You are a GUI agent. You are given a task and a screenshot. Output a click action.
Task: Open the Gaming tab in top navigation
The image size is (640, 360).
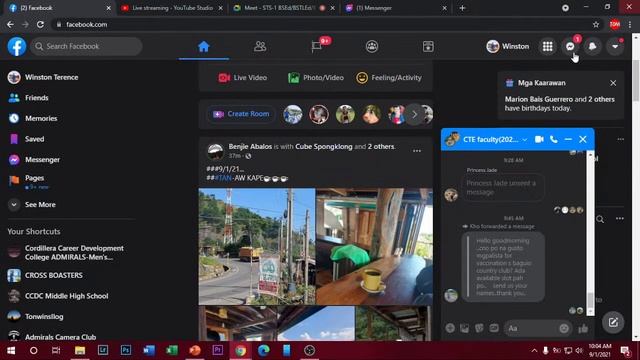pyautogui.click(x=428, y=47)
